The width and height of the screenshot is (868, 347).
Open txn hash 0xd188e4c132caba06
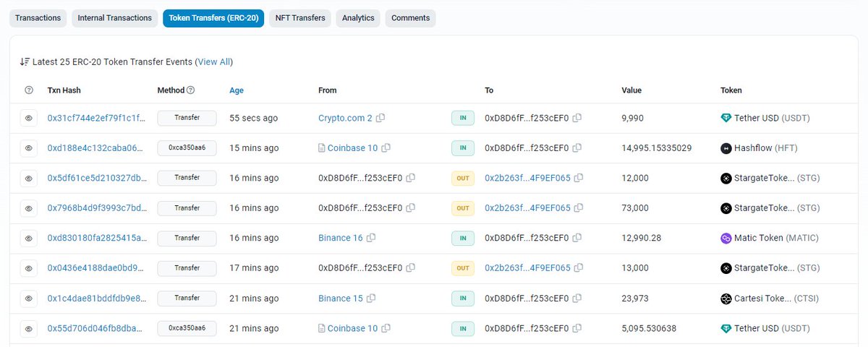[x=97, y=148]
